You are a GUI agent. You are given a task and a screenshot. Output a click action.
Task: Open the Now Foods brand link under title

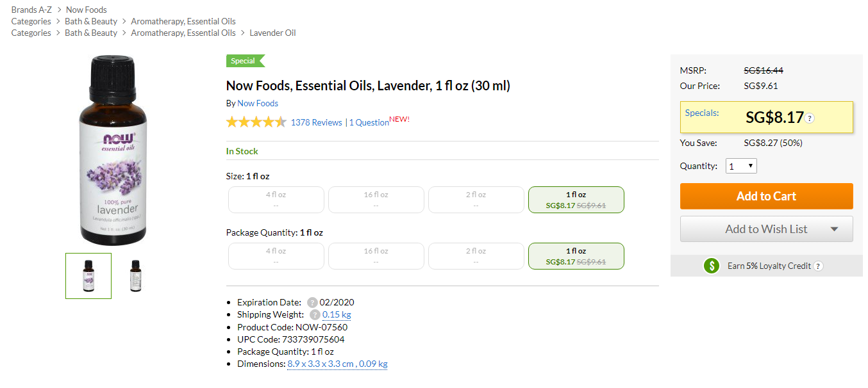point(258,103)
